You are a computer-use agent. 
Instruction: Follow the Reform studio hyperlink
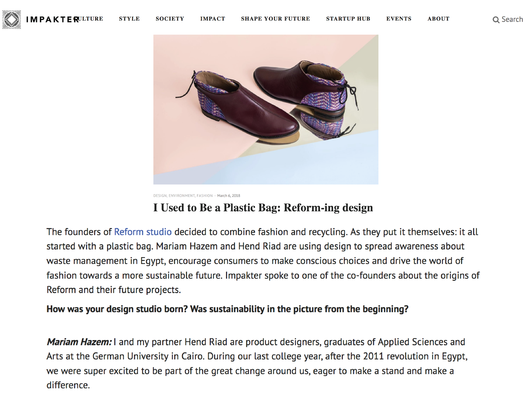point(143,232)
